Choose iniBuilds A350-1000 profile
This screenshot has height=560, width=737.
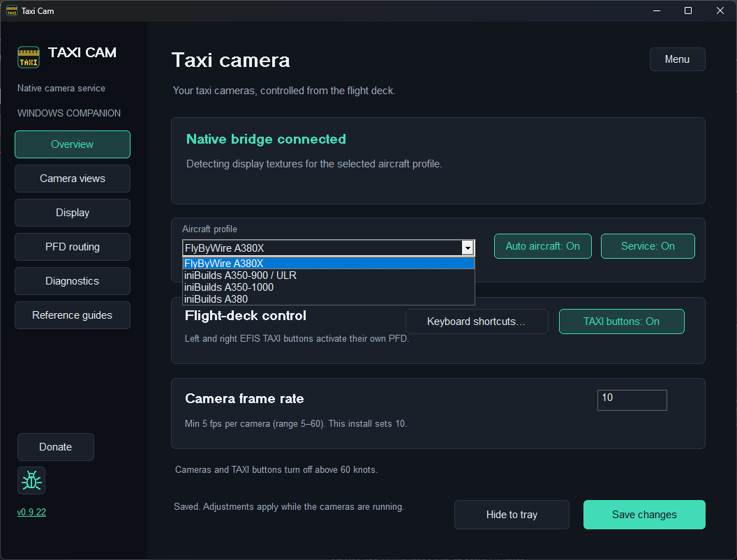329,287
